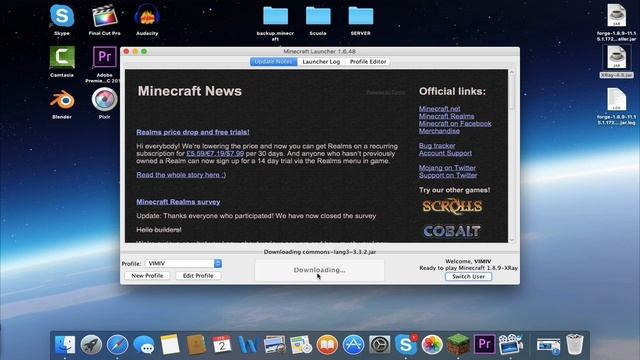Switch to the Profile Editor tab
Viewport: 640px width, 360px height.
point(368,62)
